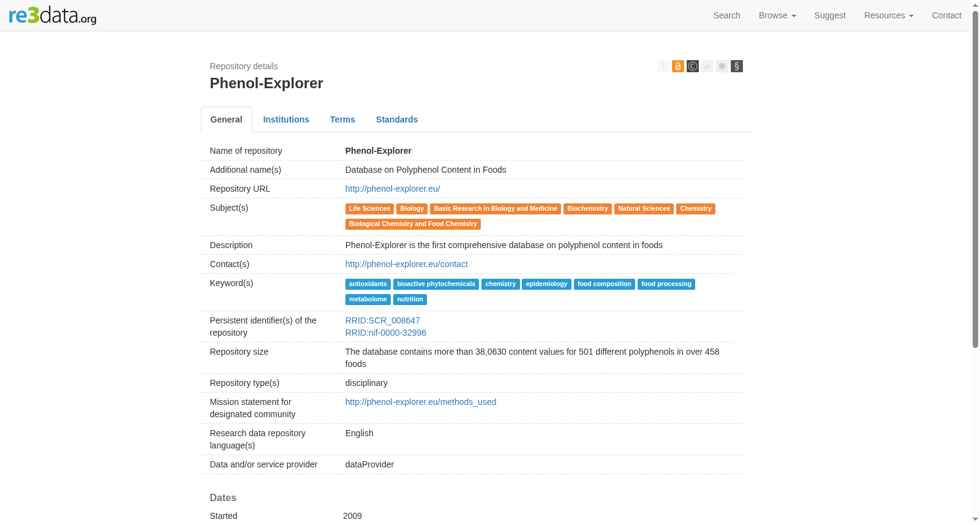Viewport: 980px width, 525px height.
Task: Click the Natural Sciences subject tag
Action: (644, 209)
